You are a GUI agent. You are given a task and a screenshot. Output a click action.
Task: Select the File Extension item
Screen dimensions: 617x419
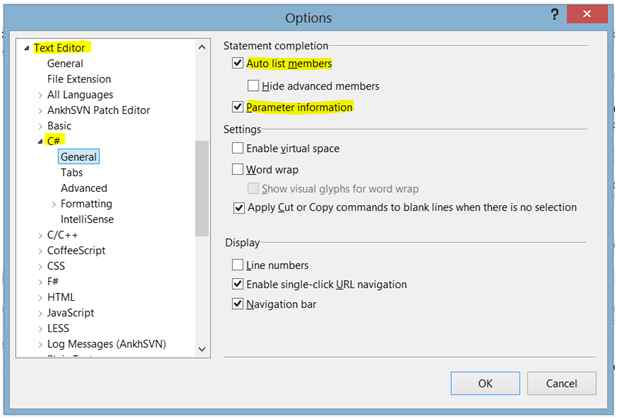79,79
